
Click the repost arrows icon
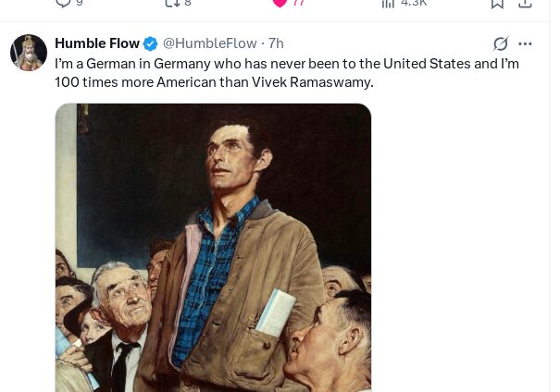click(171, 4)
